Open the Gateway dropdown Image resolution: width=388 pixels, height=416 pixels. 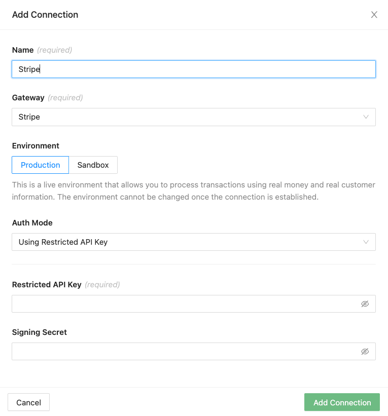pos(194,117)
